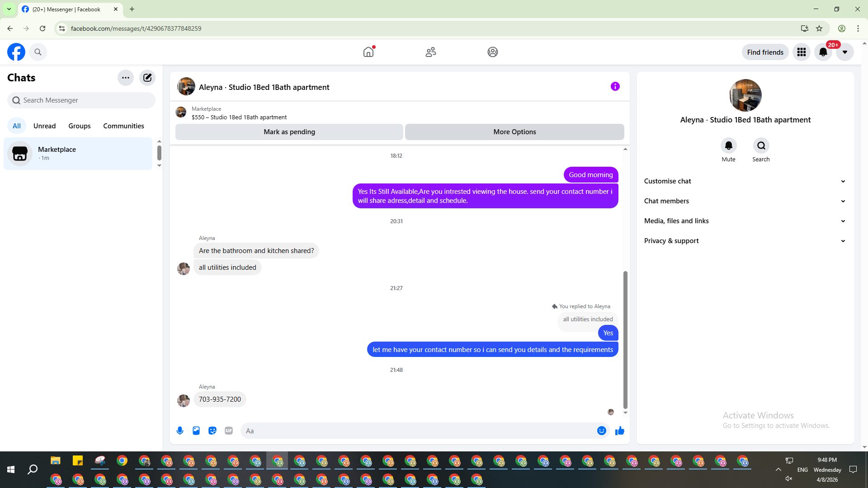This screenshot has height=488, width=868.
Task: Open the account dropdown arrow menu
Action: point(844,52)
